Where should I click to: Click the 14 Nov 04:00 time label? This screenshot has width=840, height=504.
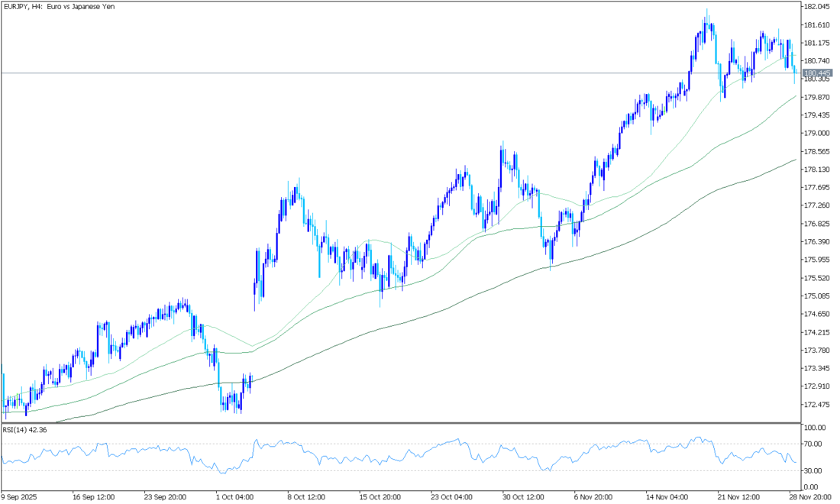665,495
